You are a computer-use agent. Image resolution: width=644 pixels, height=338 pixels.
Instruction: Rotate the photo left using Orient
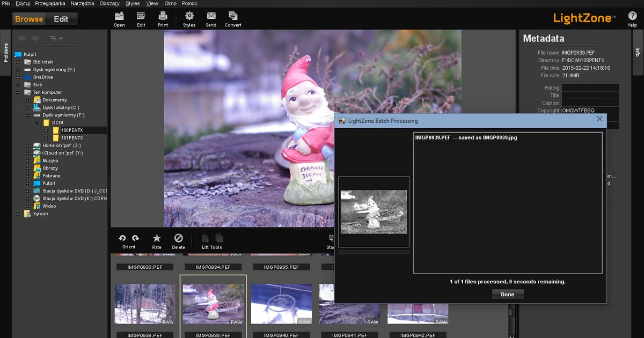122,239
